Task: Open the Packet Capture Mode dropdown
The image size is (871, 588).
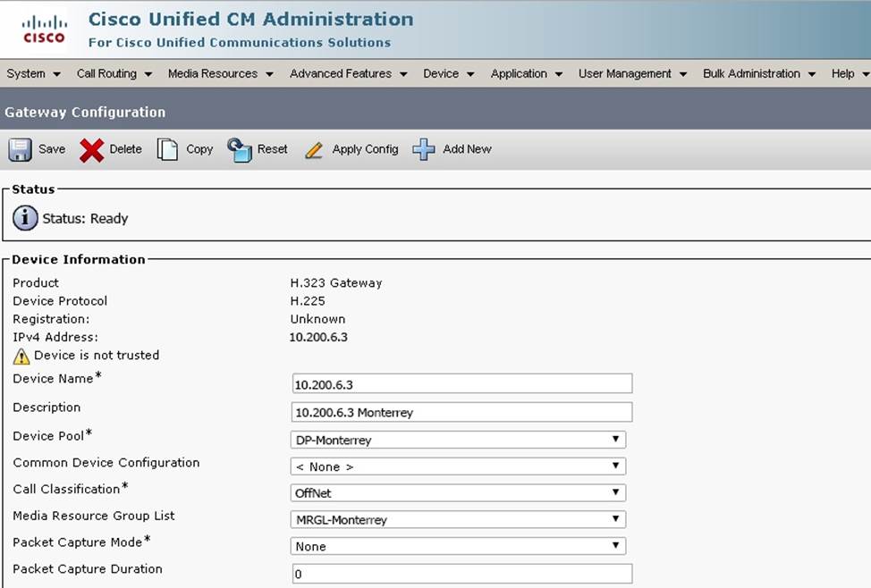Action: (x=458, y=546)
